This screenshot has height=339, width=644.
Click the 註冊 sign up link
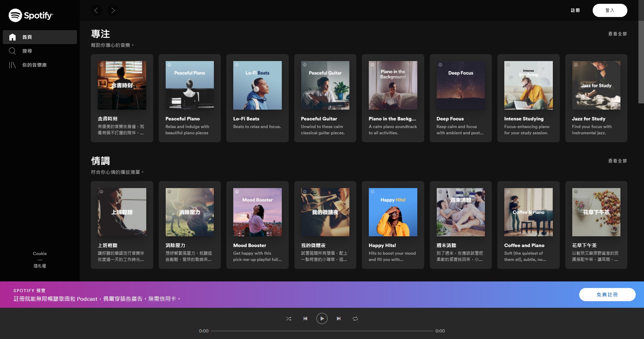click(x=575, y=10)
